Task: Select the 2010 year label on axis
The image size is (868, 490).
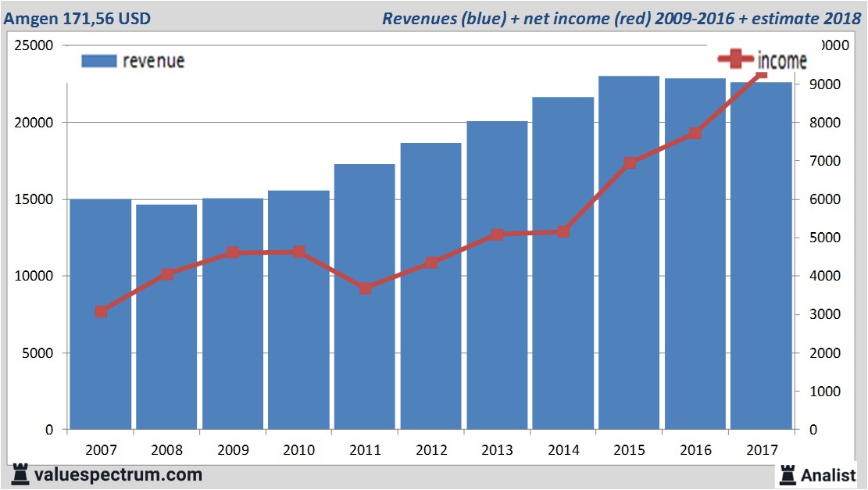Action: [x=299, y=450]
